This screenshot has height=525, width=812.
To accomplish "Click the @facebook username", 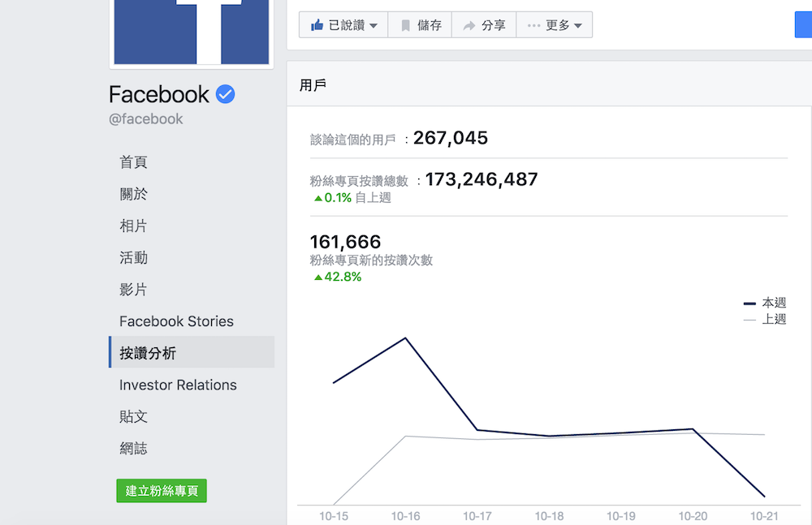I will (x=146, y=119).
